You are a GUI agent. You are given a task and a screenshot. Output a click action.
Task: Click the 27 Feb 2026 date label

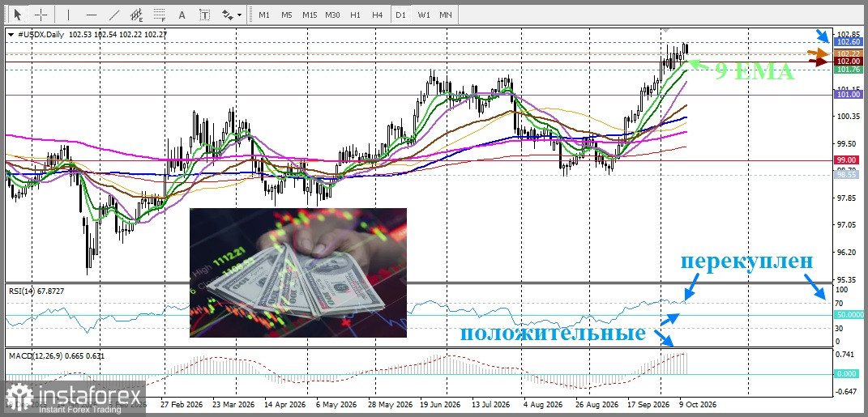click(x=182, y=404)
